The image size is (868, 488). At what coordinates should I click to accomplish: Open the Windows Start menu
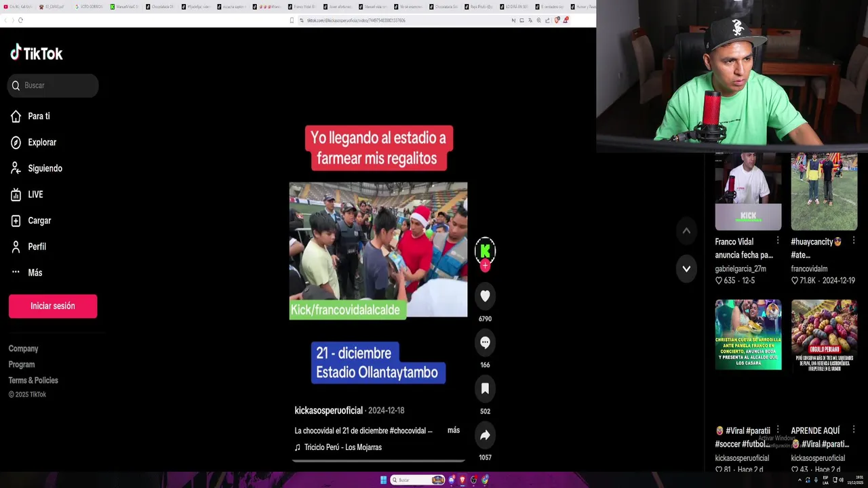pos(383,480)
